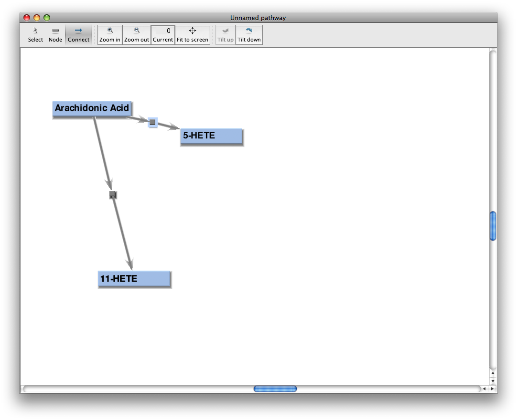Screen dimensions: 517x420
Task: Select the 11-HETE node
Action: (134, 279)
